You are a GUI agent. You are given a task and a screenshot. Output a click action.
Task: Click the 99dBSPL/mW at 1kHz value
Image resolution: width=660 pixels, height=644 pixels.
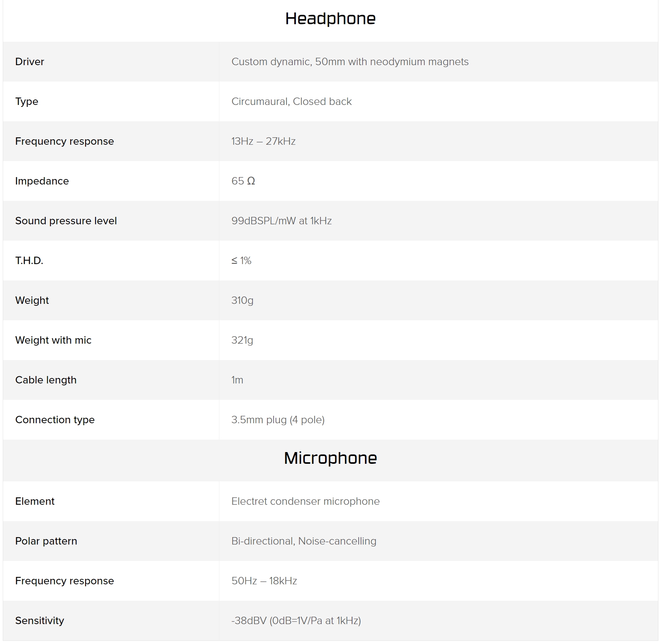[281, 221]
